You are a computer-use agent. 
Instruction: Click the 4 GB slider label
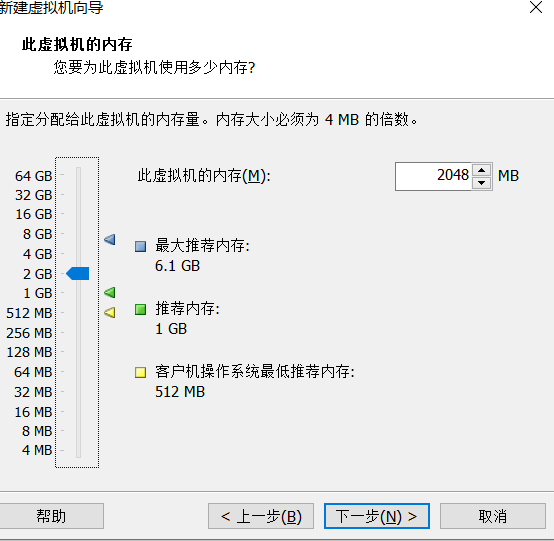click(x=37, y=254)
